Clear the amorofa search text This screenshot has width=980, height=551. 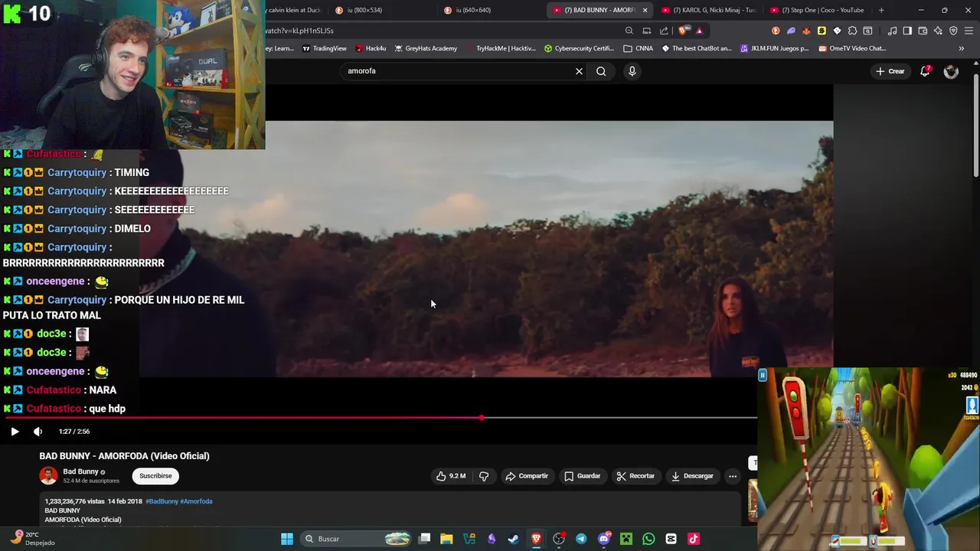point(579,71)
